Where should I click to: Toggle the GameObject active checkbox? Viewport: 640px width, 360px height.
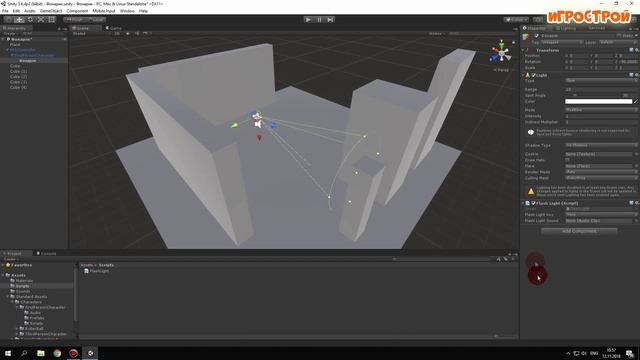pyautogui.click(x=536, y=36)
